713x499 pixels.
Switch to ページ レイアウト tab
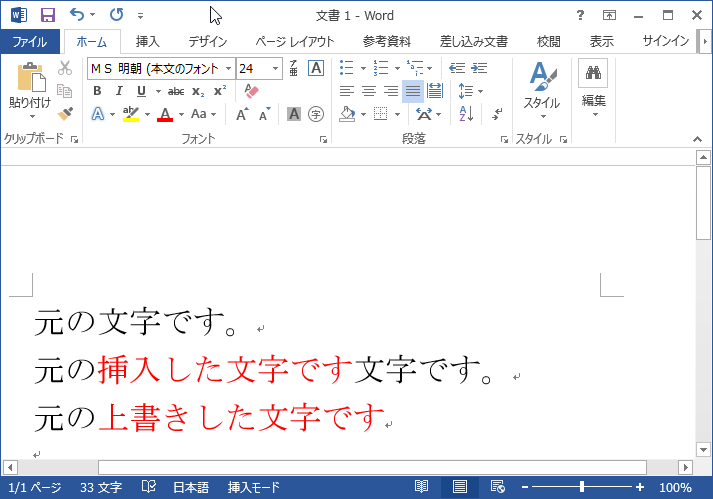295,42
